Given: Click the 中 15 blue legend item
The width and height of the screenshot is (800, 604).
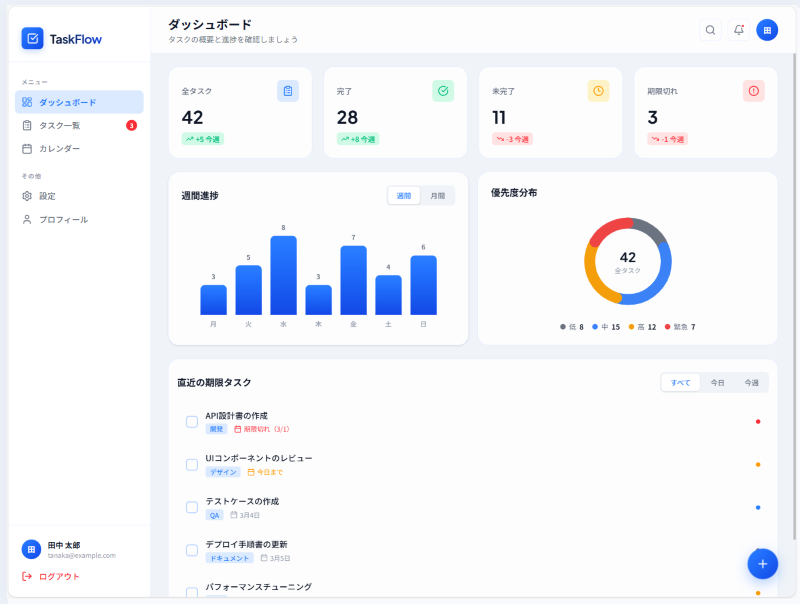Looking at the screenshot, I should click(606, 327).
